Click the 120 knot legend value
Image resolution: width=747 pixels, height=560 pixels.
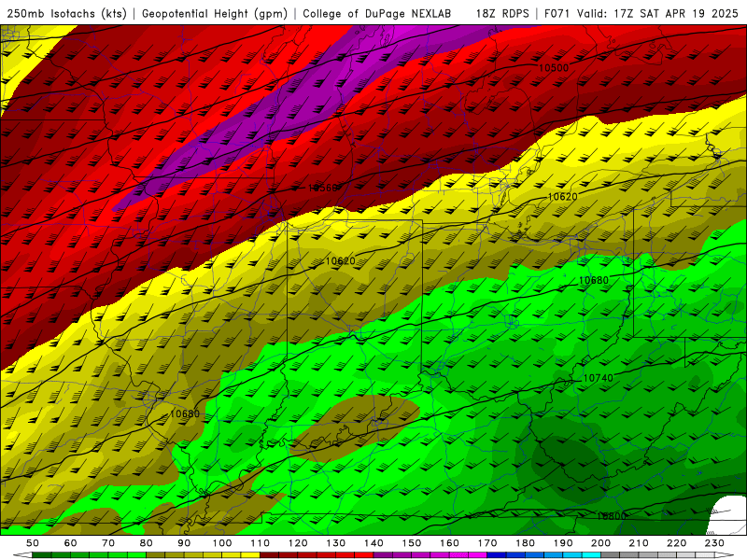(298, 543)
